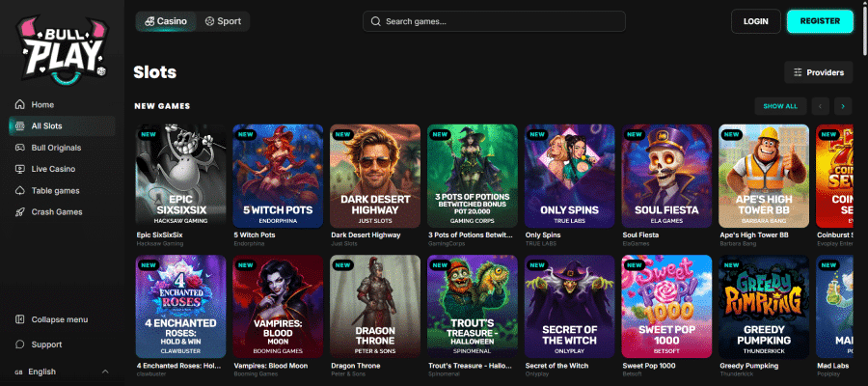
Task: Click the LOGIN button
Action: [x=755, y=21]
